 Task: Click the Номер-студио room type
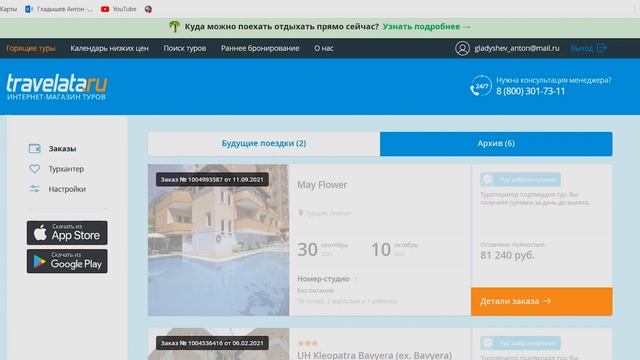[x=323, y=279]
